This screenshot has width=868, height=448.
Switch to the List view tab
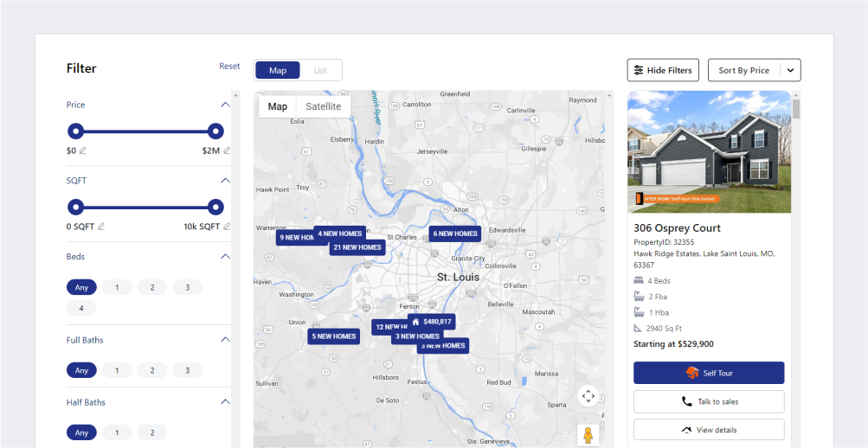coord(320,70)
